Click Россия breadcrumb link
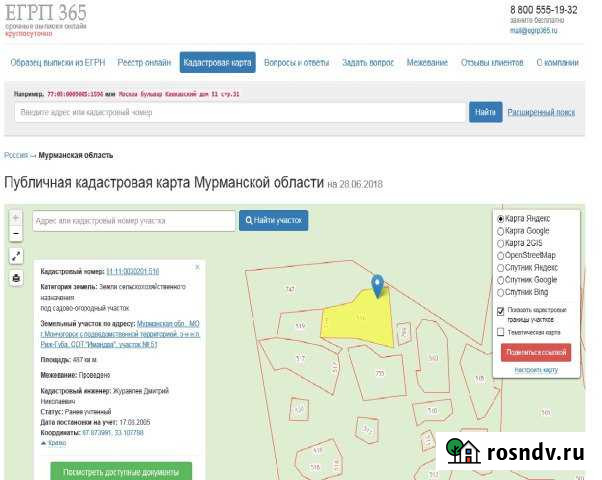The width and height of the screenshot is (602, 480). [16, 156]
